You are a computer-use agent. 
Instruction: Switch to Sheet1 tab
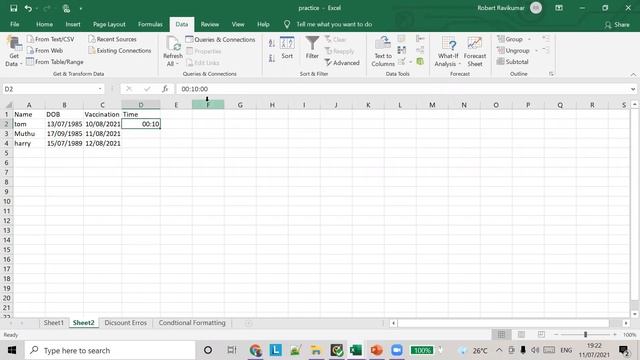(53, 323)
